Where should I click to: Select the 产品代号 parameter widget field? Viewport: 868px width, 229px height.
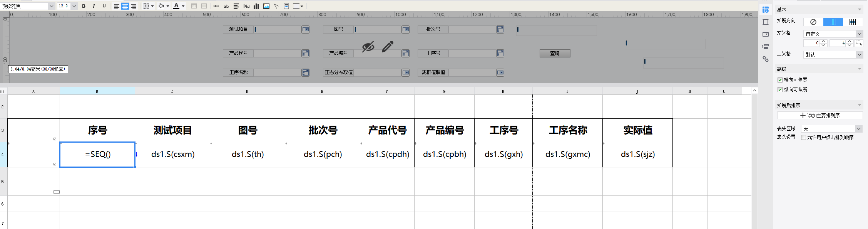coord(282,53)
